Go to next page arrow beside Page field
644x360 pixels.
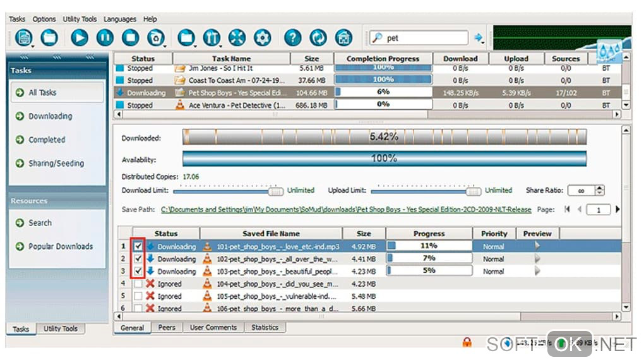click(x=617, y=210)
